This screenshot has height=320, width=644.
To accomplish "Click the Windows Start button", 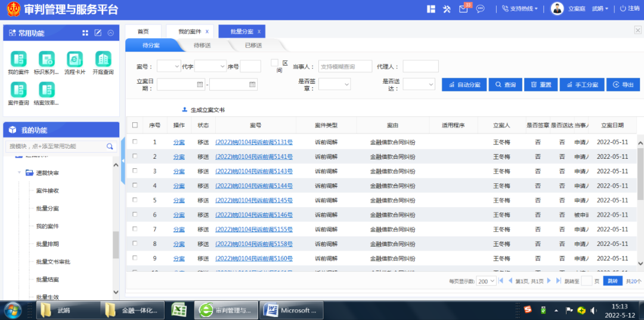I will tap(13, 310).
